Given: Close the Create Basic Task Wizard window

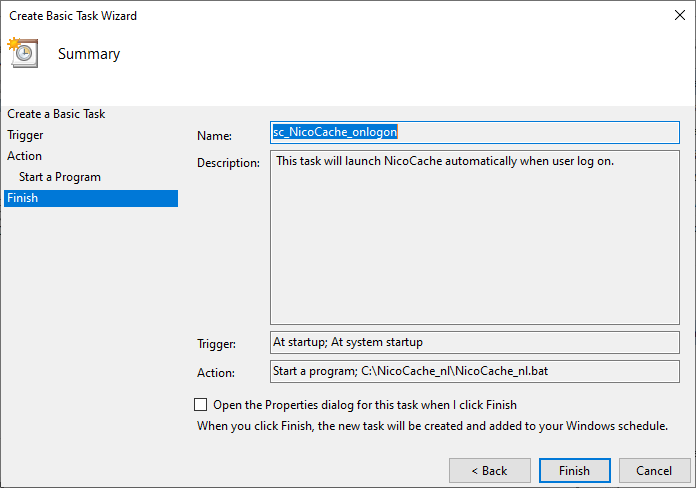Looking at the screenshot, I should 680,15.
